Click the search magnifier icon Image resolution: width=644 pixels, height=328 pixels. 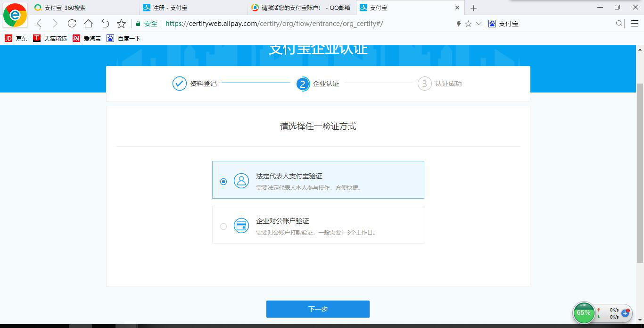pyautogui.click(x=619, y=24)
